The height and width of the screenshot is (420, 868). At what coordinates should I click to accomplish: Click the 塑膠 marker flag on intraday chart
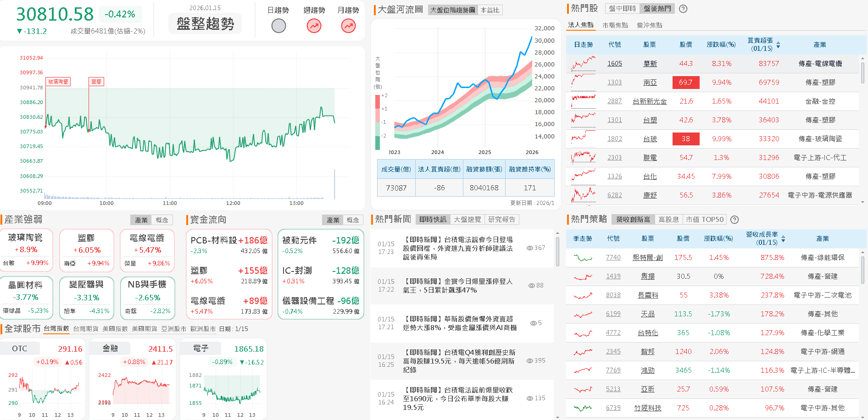pos(96,81)
